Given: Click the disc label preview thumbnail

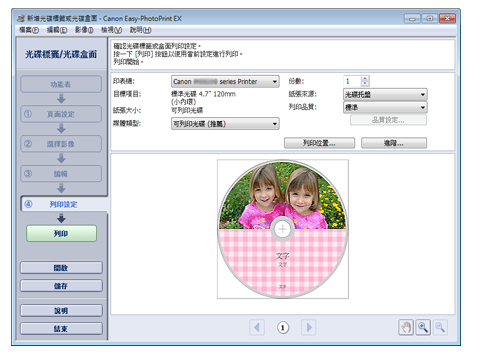Looking at the screenshot, I should coord(283,229).
